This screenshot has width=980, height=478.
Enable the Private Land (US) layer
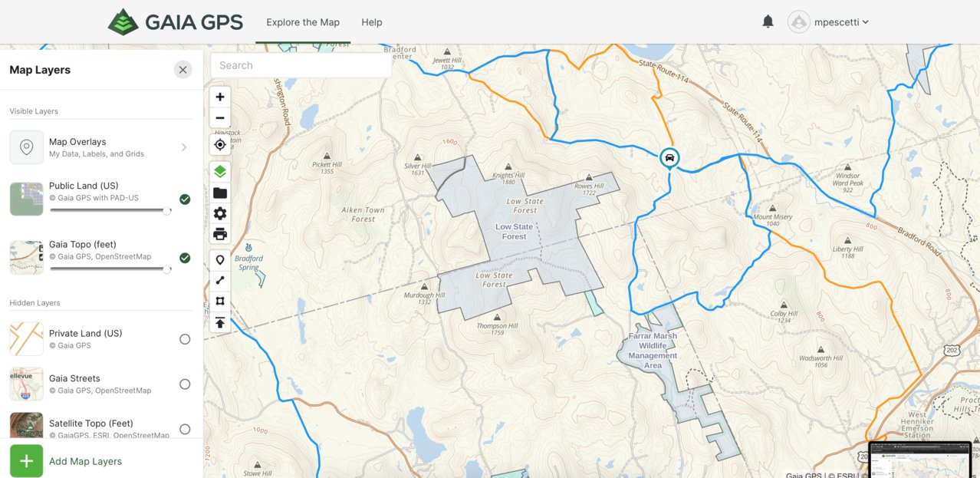185,339
